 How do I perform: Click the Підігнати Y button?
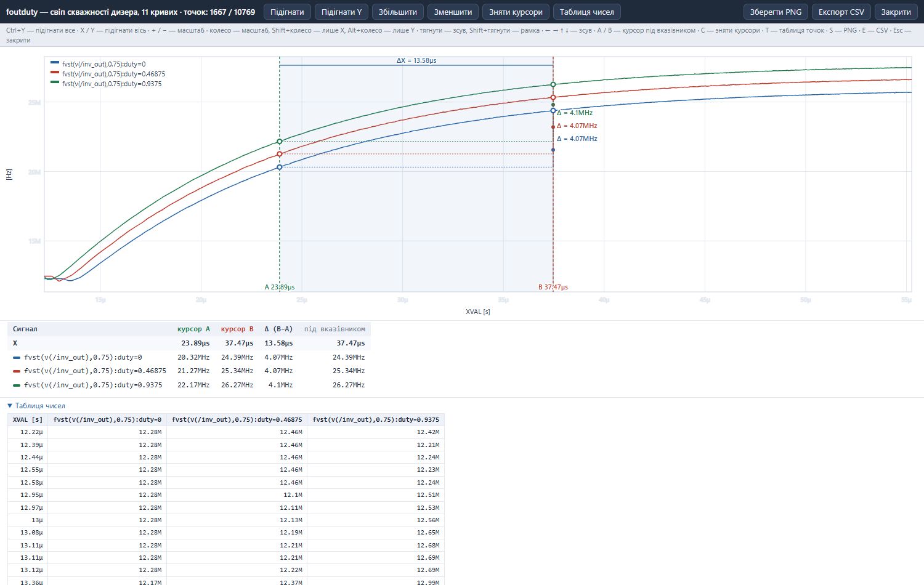point(341,12)
